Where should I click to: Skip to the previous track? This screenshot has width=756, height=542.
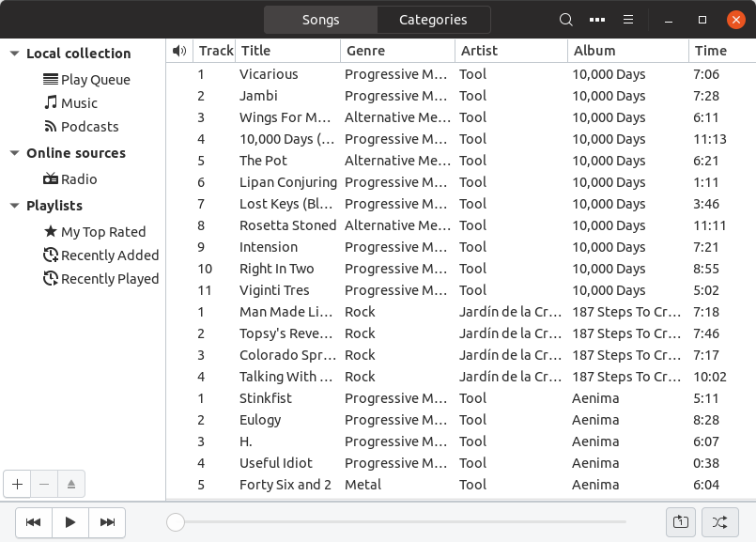point(34,522)
